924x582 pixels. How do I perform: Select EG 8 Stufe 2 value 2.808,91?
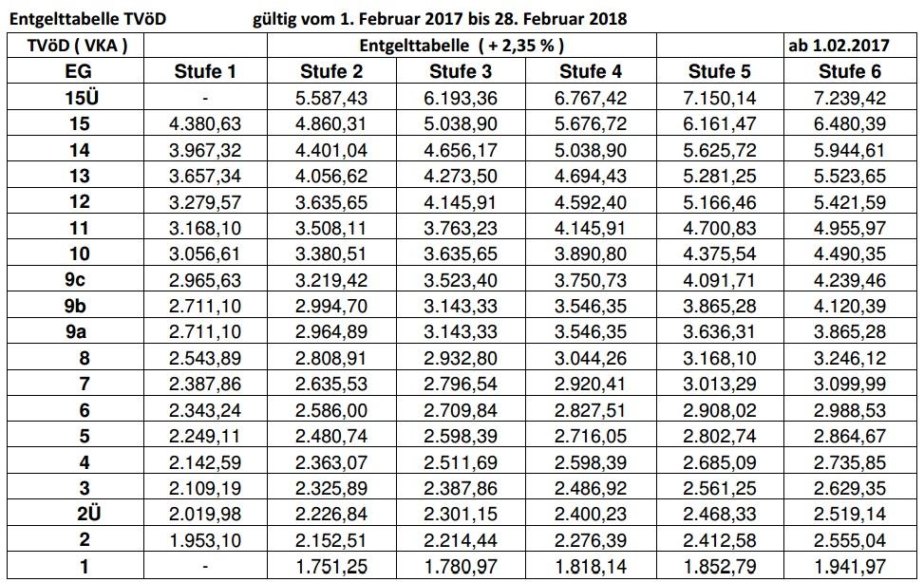point(330,358)
